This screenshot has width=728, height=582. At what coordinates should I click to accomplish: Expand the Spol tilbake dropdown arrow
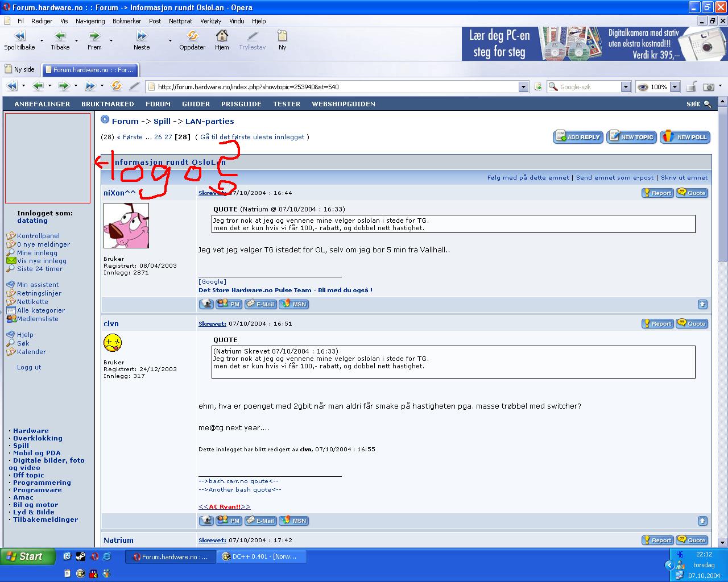[41, 40]
